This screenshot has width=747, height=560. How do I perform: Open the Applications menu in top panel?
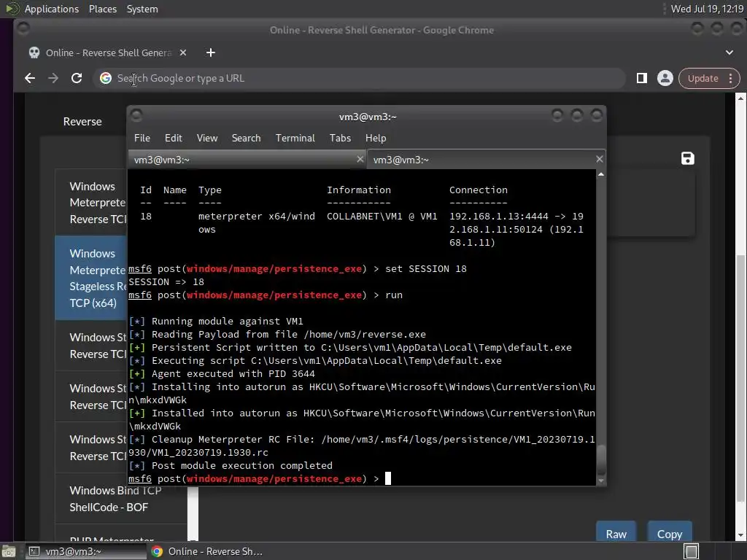[52, 9]
